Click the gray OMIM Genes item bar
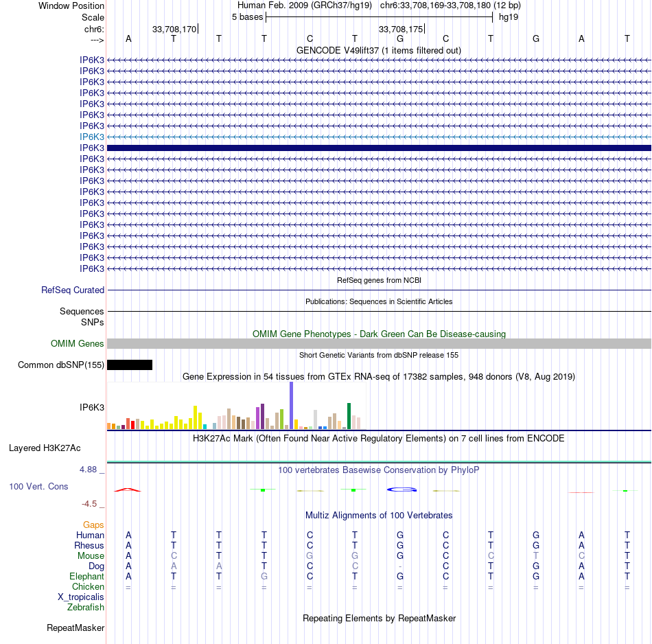The height and width of the screenshot is (644, 652). click(x=379, y=344)
